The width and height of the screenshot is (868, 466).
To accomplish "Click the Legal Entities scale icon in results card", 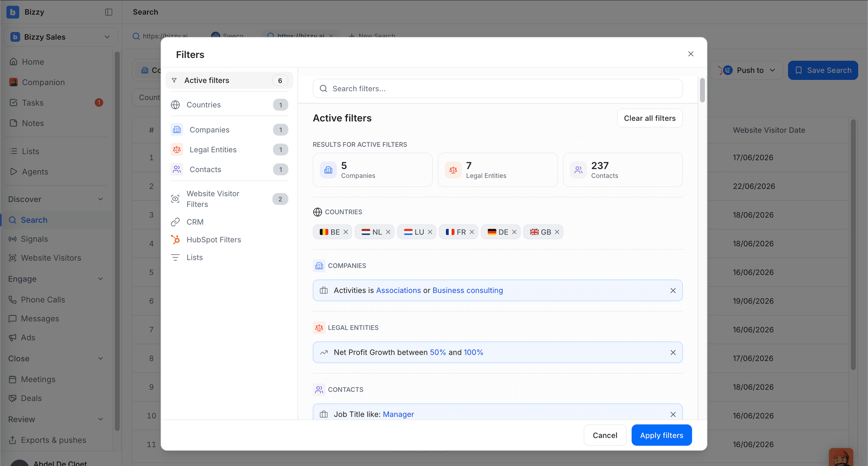I will 453,170.
